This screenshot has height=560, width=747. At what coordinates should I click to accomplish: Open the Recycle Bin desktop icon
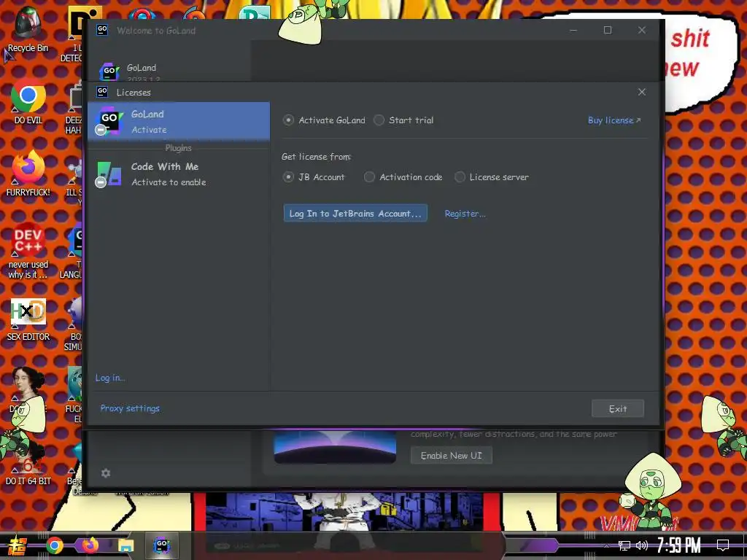click(28, 29)
